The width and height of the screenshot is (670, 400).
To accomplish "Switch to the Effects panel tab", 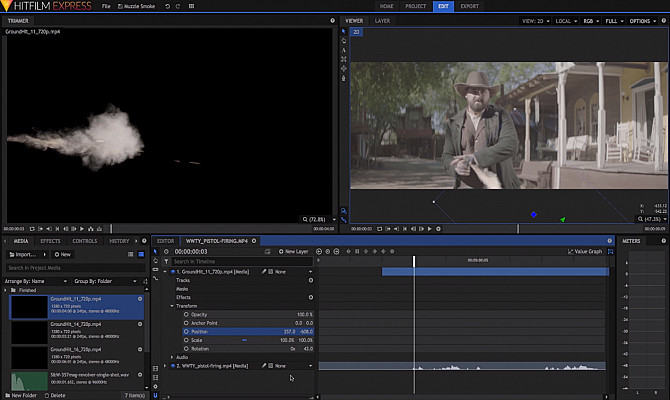I will 50,241.
